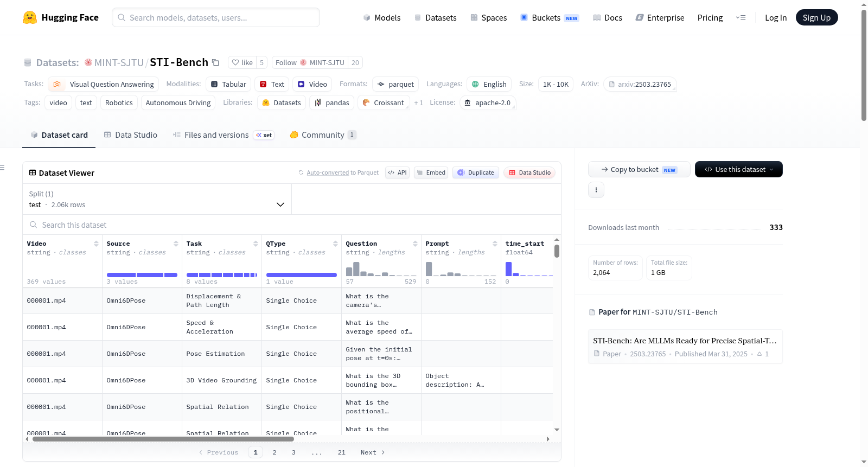Image resolution: width=868 pixels, height=467 pixels.
Task: Click the Log In link
Action: (x=776, y=18)
